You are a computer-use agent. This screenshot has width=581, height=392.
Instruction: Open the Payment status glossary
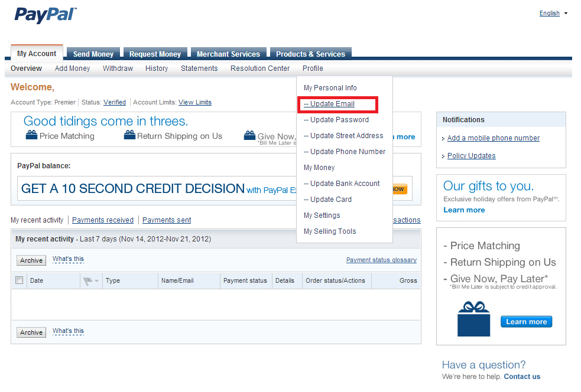tap(381, 260)
